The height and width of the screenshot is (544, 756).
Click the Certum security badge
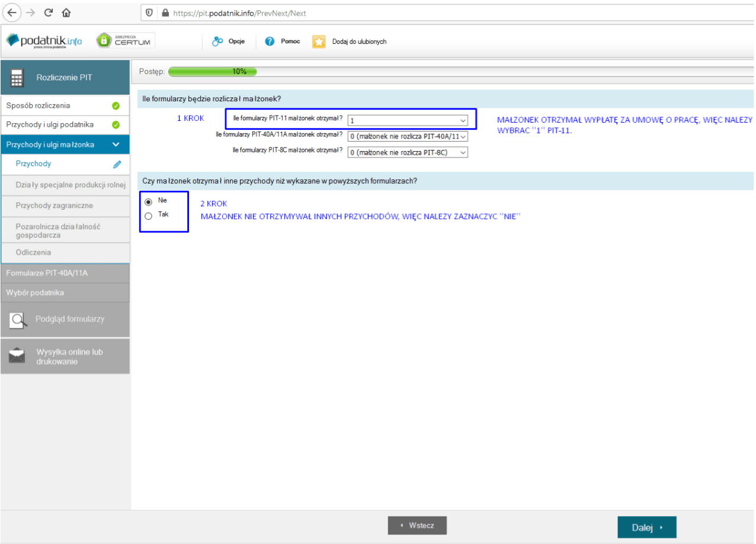(126, 40)
